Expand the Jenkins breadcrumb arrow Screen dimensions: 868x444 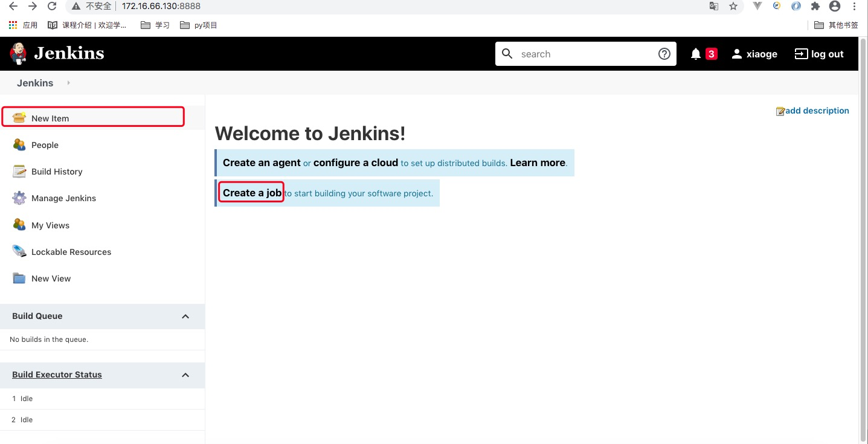click(68, 83)
